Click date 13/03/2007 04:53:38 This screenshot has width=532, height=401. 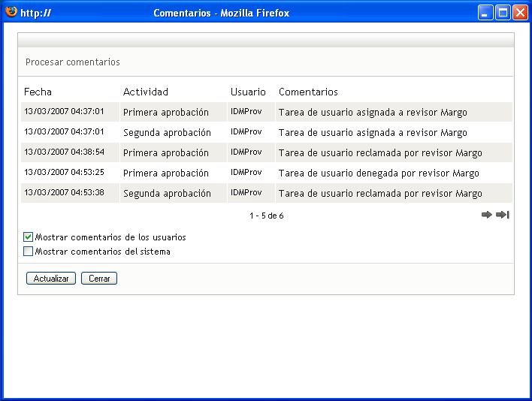pyautogui.click(x=64, y=192)
